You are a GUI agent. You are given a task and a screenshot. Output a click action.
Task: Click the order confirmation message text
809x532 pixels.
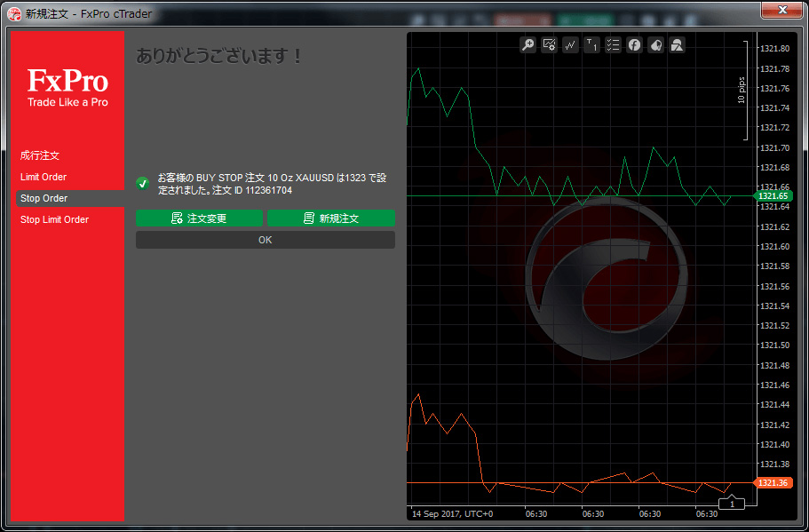pos(272,184)
